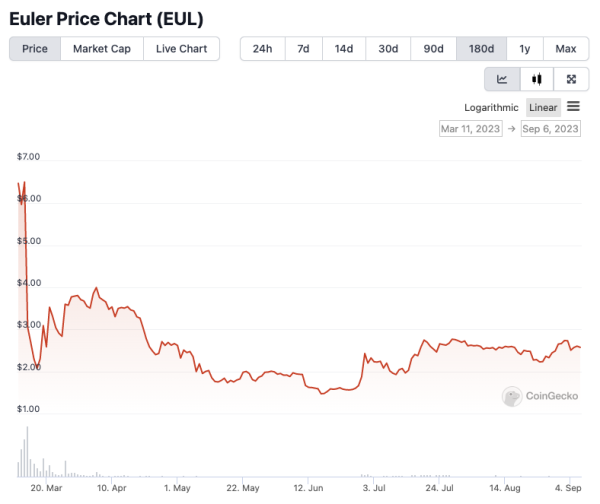Select the Price tab
The height and width of the screenshot is (504, 600).
point(35,49)
